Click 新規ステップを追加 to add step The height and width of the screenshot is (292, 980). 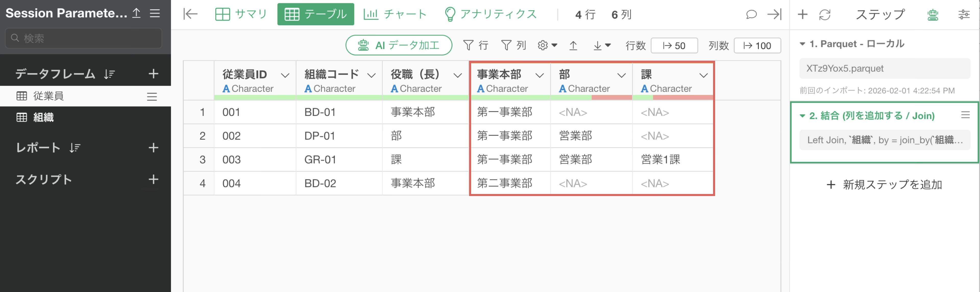coord(885,185)
